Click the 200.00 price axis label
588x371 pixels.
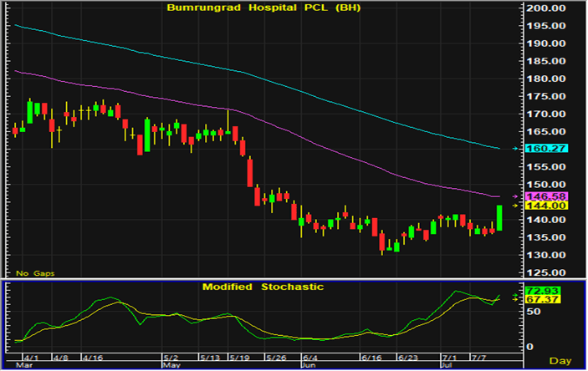(545, 8)
